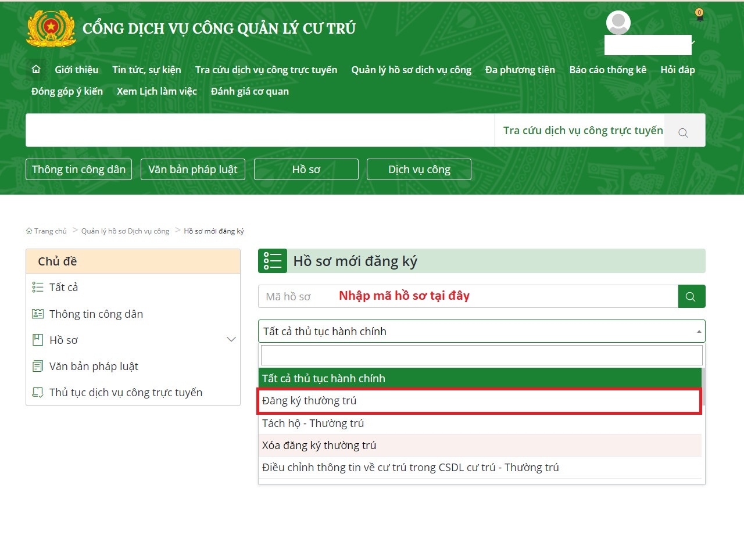Open the Tất cả thủ tục hành chính dropdown
The image size is (744, 560).
point(481,331)
